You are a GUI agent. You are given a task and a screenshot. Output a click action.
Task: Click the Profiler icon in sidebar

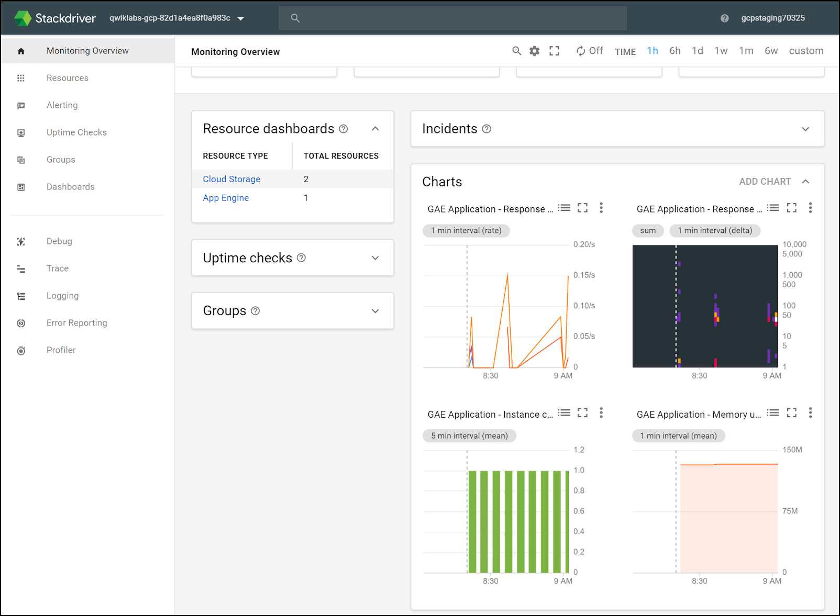[x=21, y=350]
